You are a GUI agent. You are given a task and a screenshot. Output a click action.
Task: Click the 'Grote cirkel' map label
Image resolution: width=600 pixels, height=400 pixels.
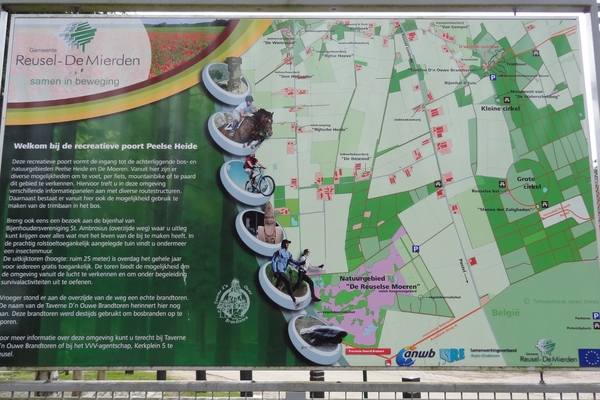click(x=527, y=184)
